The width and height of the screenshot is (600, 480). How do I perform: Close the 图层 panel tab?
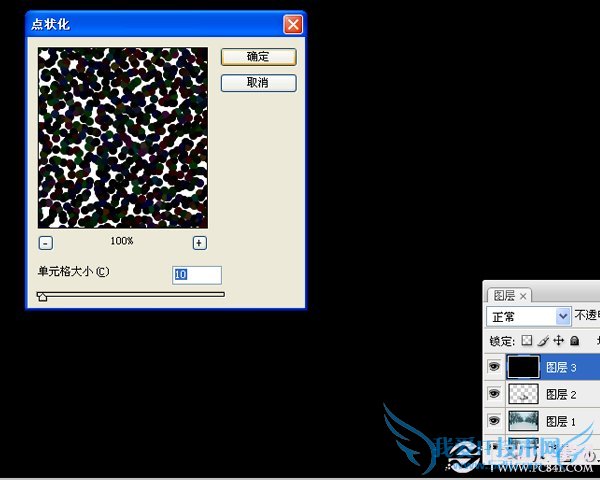pos(523,296)
